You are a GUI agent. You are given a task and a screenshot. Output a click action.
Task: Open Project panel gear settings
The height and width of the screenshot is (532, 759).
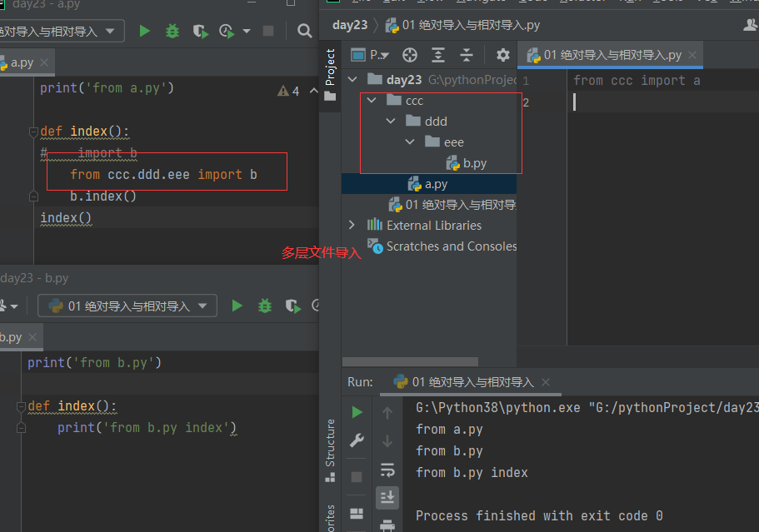tap(502, 55)
